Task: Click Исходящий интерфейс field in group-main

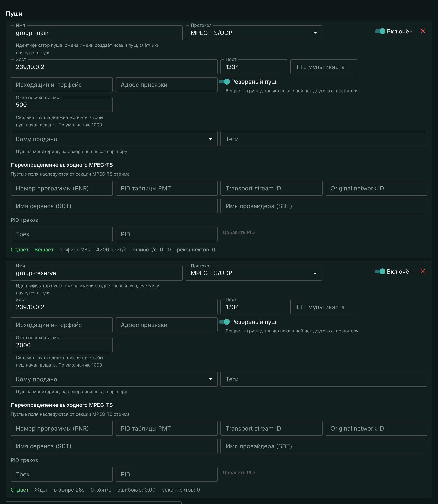Action: [62, 85]
